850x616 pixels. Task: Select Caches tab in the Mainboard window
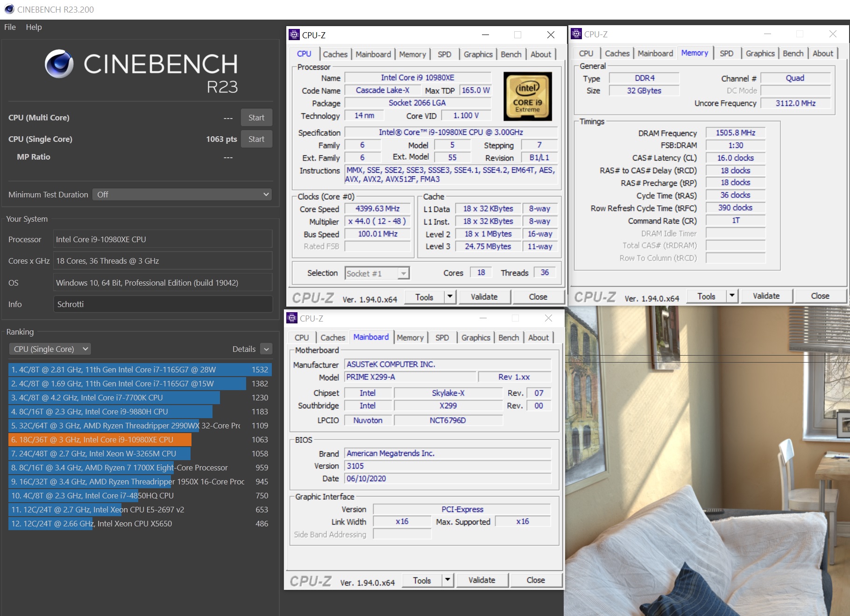click(333, 337)
